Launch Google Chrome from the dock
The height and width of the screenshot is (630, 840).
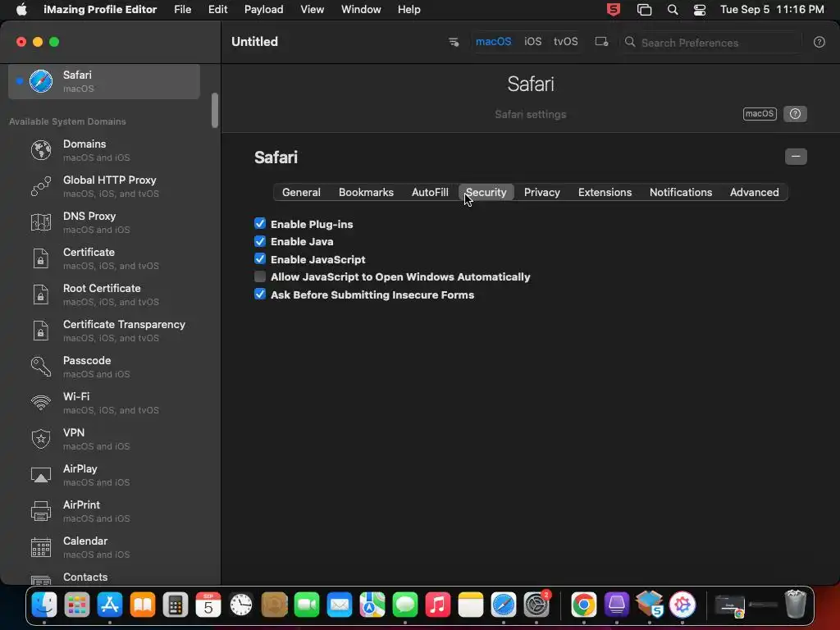tap(583, 605)
